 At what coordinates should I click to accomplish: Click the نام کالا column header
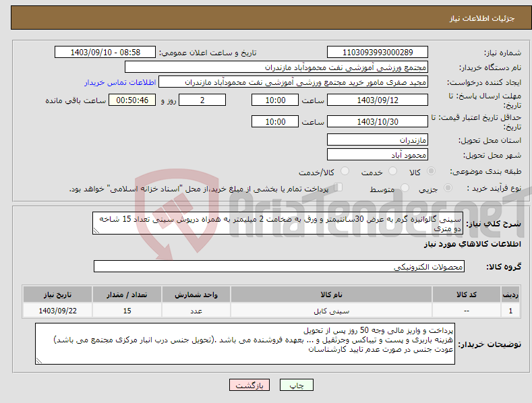pyautogui.click(x=331, y=294)
